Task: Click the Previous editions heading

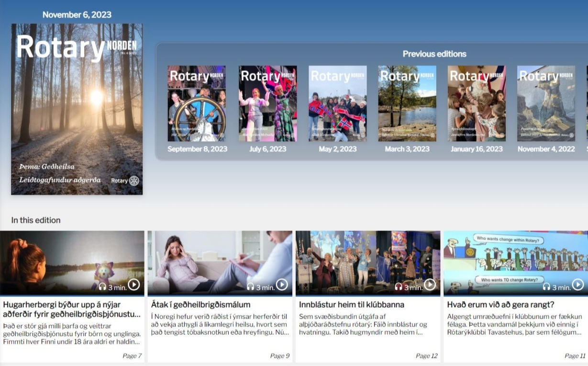Action: point(434,54)
